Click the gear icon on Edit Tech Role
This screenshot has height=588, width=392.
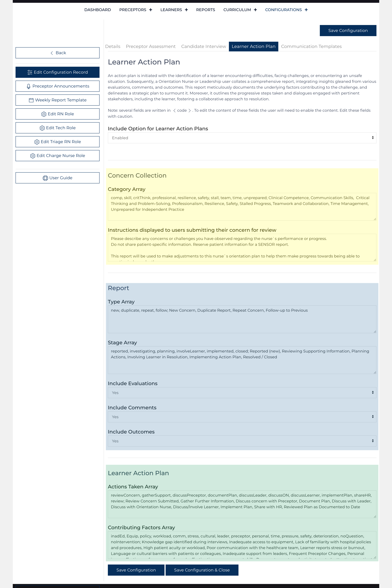(42, 128)
